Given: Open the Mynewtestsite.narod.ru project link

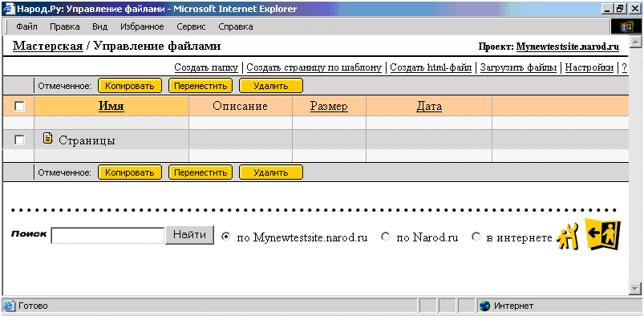Looking at the screenshot, I should (x=568, y=47).
